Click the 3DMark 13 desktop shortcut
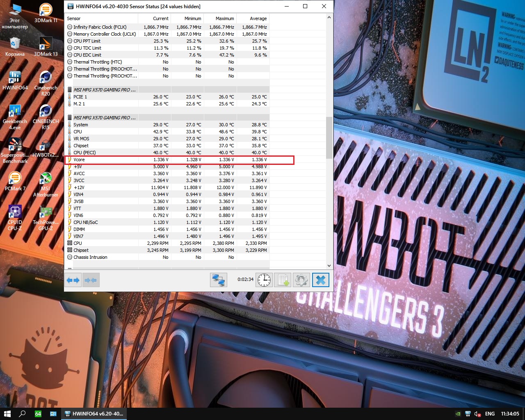Image resolution: width=525 pixels, height=420 pixels. click(46, 47)
